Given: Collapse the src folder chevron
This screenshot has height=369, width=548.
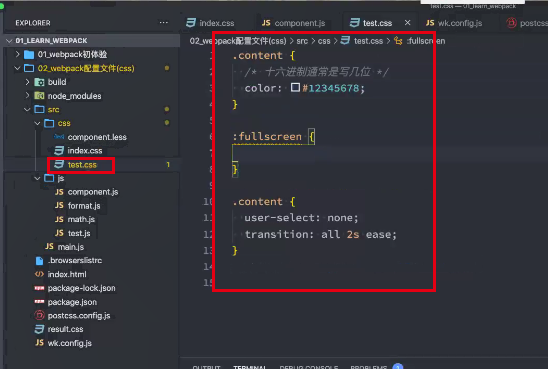Looking at the screenshot, I should click(x=27, y=109).
